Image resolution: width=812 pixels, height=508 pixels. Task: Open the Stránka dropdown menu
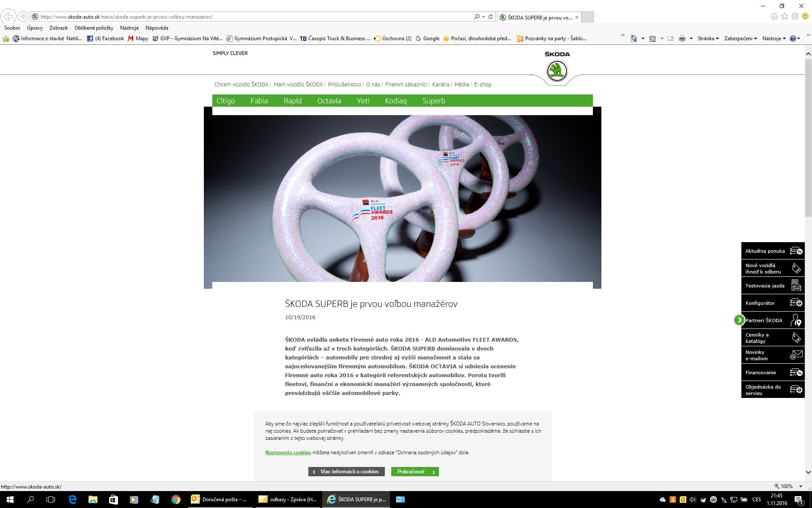(x=708, y=39)
